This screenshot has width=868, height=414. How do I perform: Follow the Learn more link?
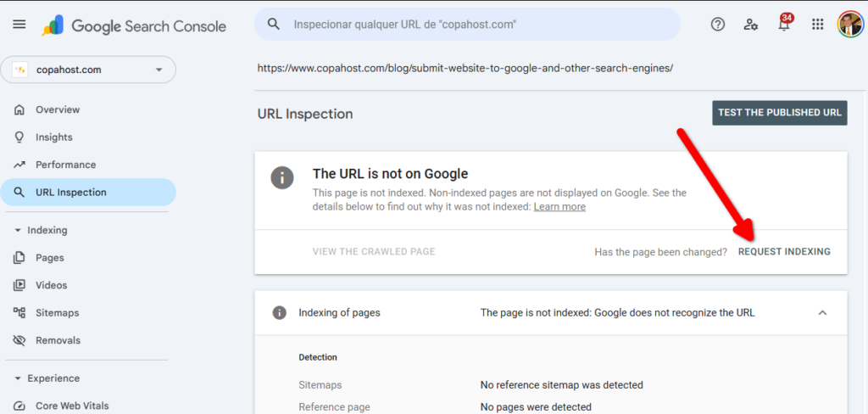559,207
